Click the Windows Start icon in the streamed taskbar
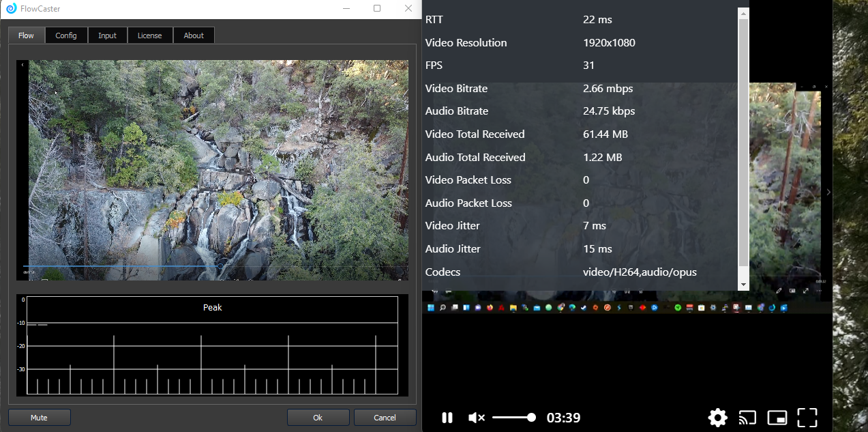 [x=430, y=308]
